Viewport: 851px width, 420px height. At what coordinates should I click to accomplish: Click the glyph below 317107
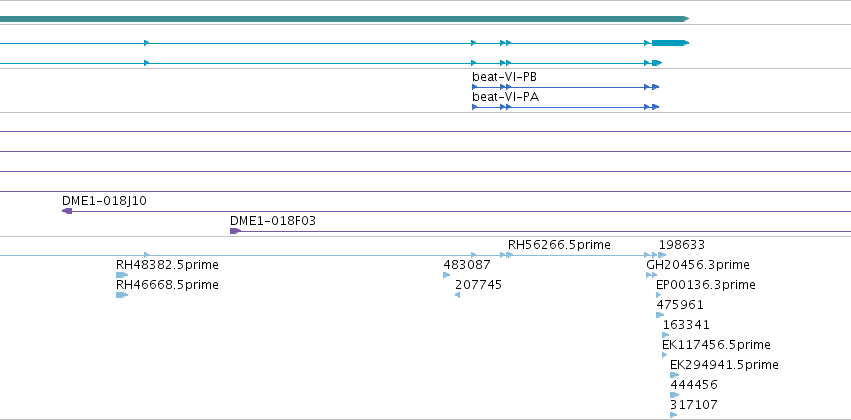pyautogui.click(x=674, y=416)
